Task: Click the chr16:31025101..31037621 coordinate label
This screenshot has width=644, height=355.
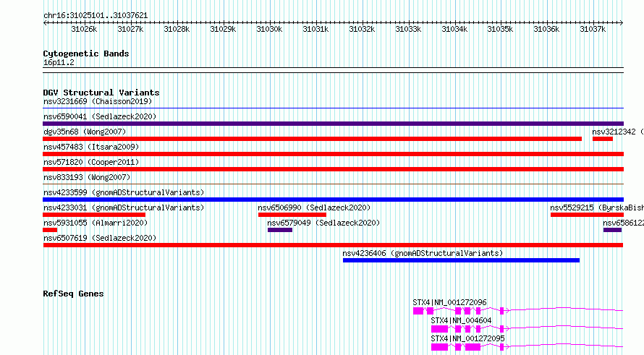Action: click(96, 15)
